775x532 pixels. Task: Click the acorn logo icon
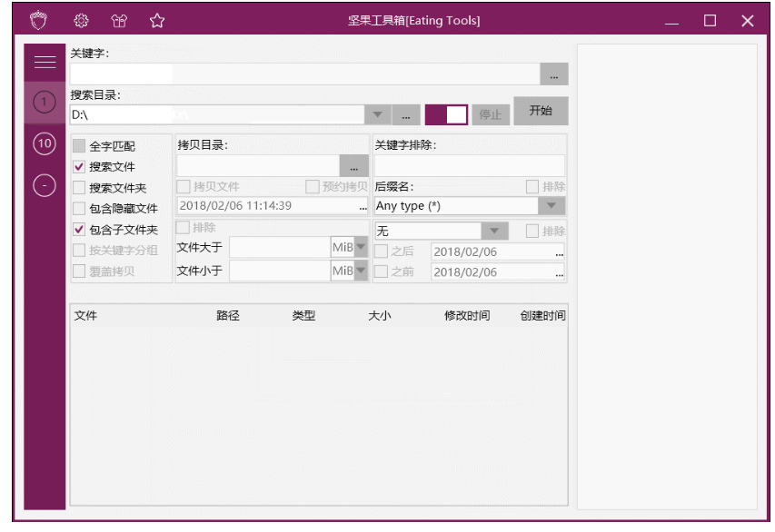click(x=38, y=18)
